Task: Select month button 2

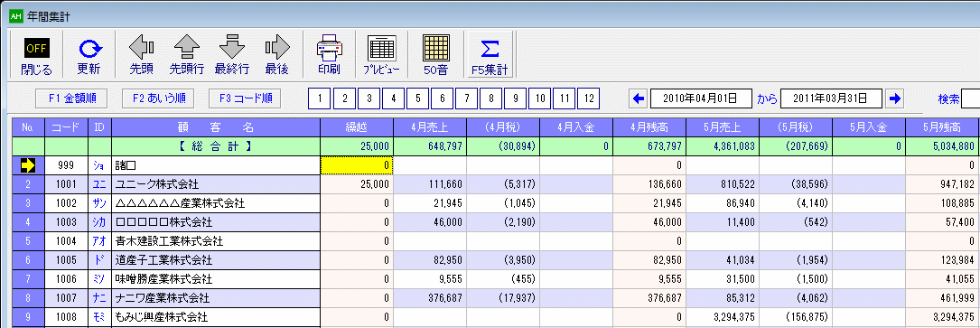Action: pos(344,98)
